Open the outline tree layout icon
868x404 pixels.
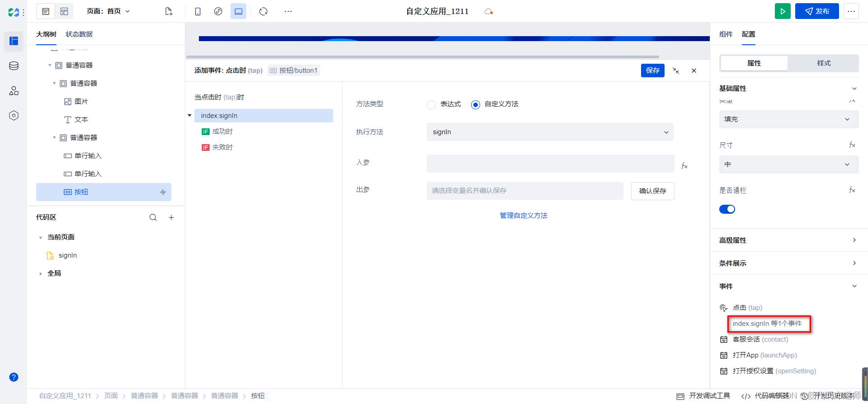(x=46, y=11)
